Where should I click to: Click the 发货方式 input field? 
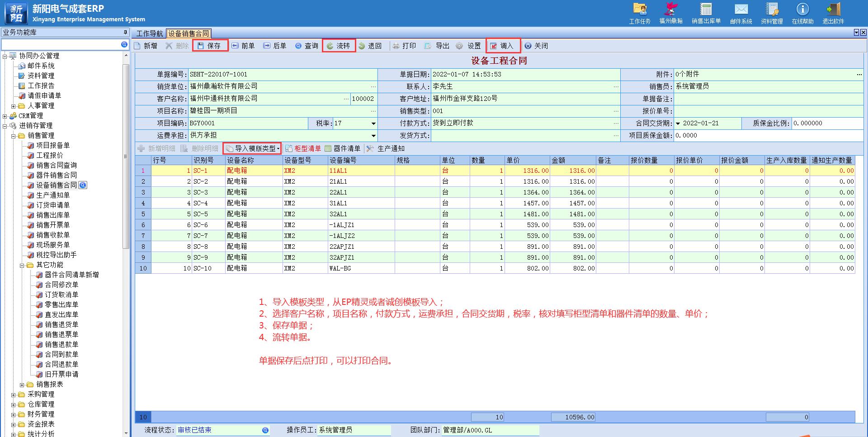coord(522,135)
